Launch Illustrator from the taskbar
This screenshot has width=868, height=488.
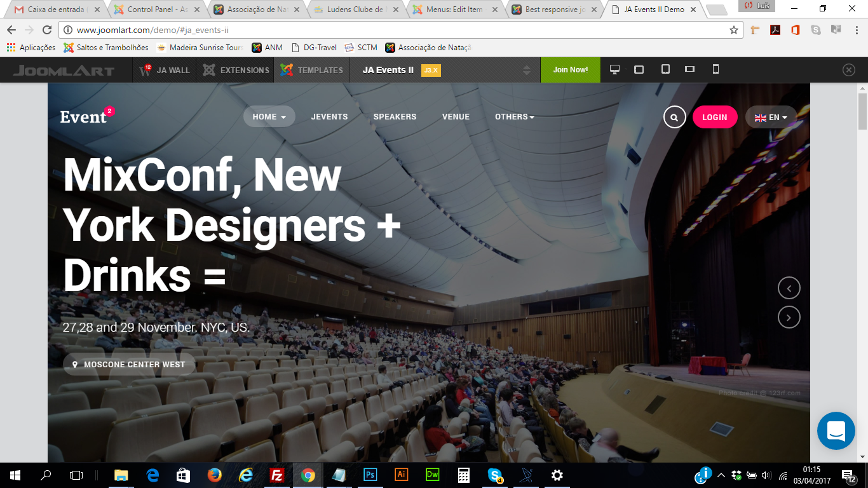[x=401, y=475]
